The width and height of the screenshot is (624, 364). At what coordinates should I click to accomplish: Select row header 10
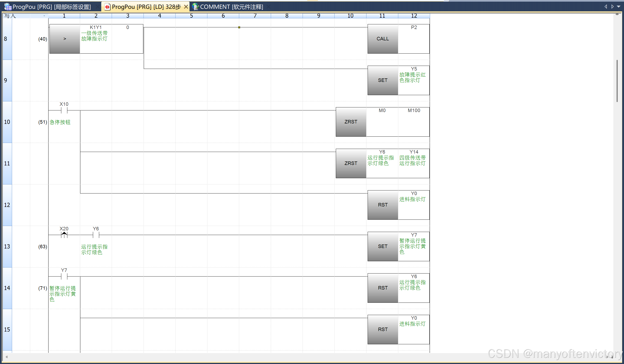7,122
